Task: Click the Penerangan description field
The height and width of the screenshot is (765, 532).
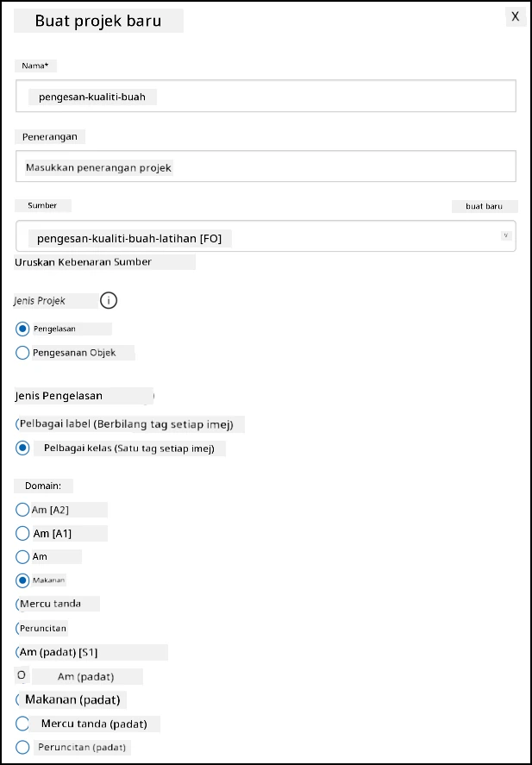Action: [266, 166]
